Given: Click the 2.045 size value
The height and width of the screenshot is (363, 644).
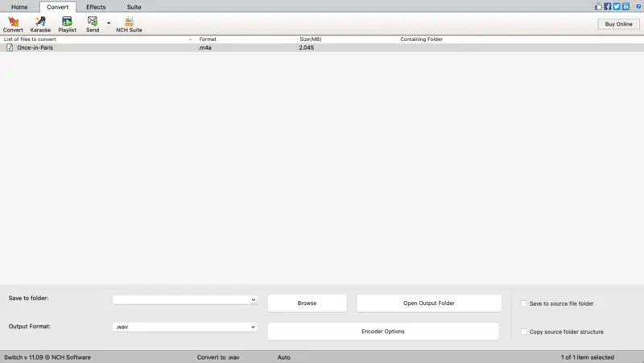Looking at the screenshot, I should coord(307,47).
